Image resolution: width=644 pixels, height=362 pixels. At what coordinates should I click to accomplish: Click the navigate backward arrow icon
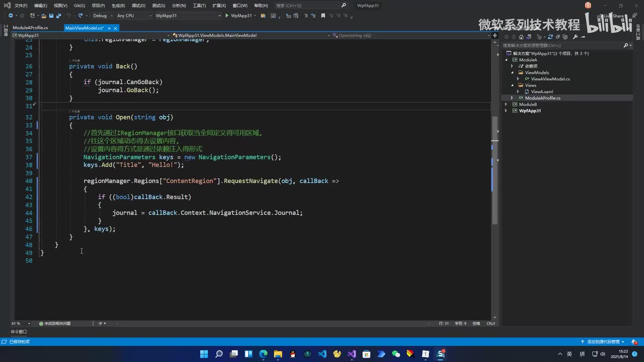click(10, 16)
